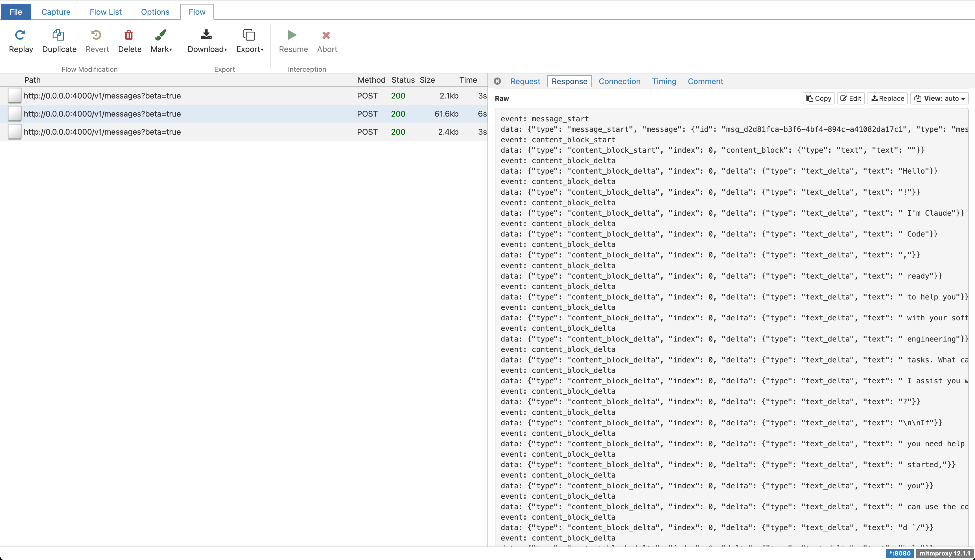The height and width of the screenshot is (560, 975).
Task: Click the Edit response button
Action: click(x=851, y=99)
